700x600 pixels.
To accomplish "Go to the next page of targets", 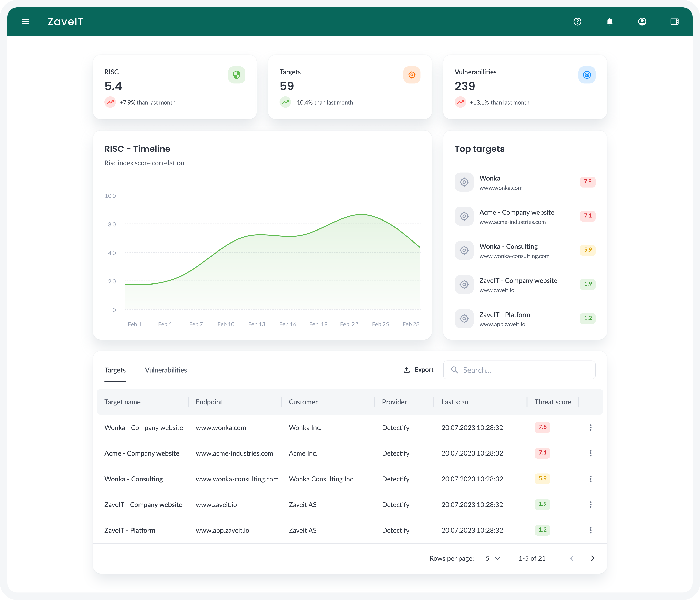I will (x=592, y=558).
